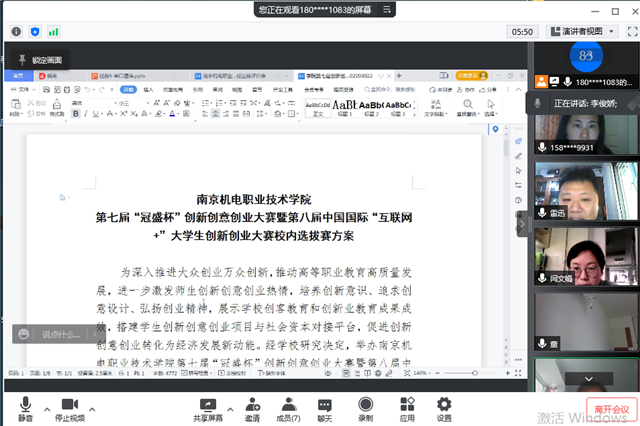Expand audio options arrow next to 静音

tap(46, 400)
